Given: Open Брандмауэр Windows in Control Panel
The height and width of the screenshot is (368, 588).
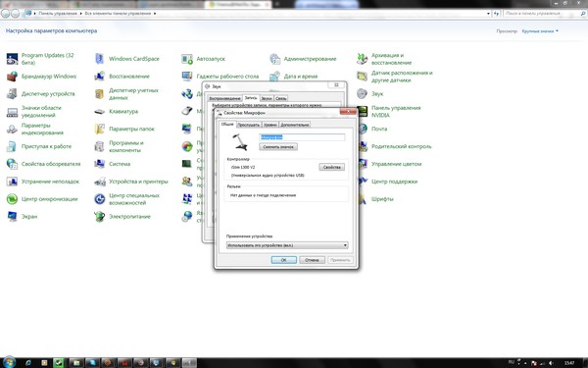Looking at the screenshot, I should pos(41,77).
